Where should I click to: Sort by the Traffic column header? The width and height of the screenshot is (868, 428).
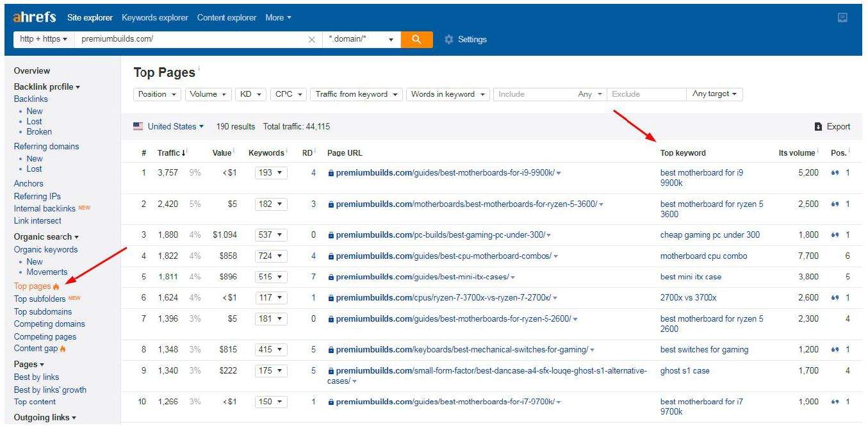[168, 153]
